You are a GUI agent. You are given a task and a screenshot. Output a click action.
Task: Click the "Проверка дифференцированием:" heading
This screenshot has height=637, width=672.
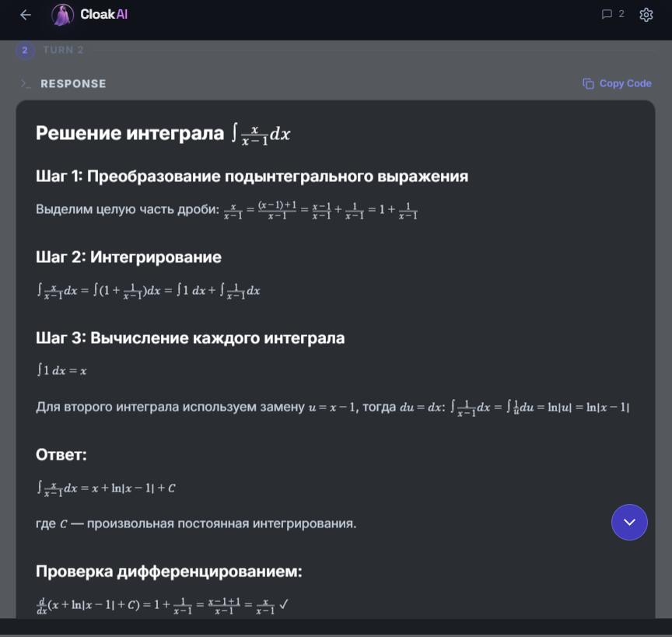pos(168,572)
